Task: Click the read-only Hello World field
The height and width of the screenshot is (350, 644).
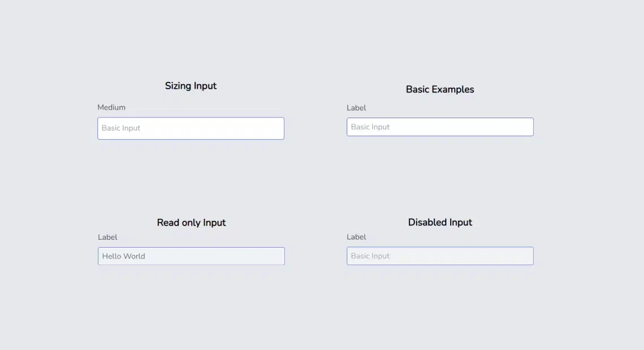Action: pyautogui.click(x=191, y=256)
